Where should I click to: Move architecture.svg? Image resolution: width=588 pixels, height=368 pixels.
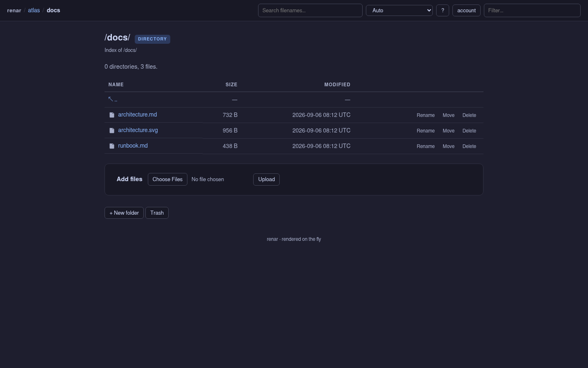pos(448,131)
